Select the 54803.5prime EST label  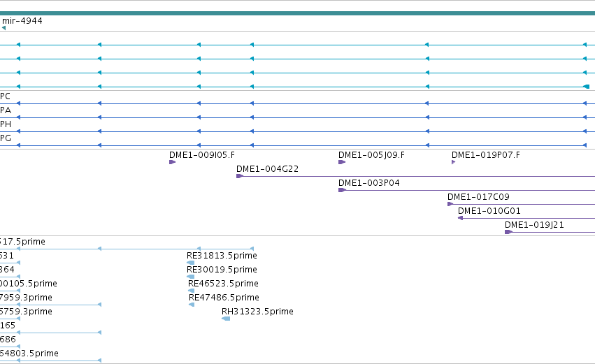(x=29, y=354)
